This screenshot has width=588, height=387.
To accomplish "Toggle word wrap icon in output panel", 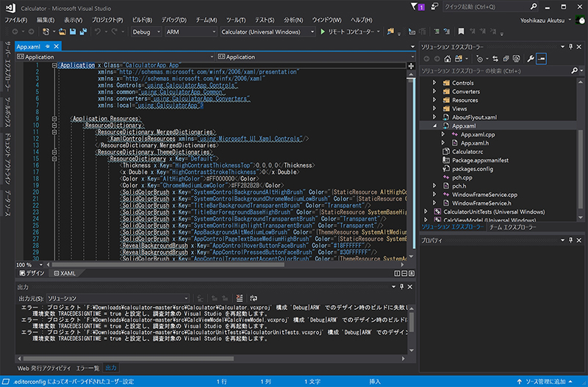I will click(x=254, y=298).
